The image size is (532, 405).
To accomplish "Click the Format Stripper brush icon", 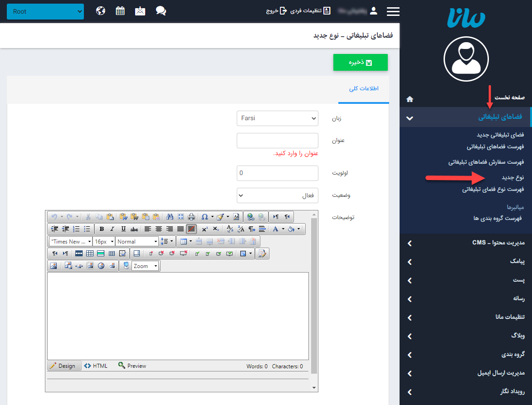I will click(x=220, y=217).
